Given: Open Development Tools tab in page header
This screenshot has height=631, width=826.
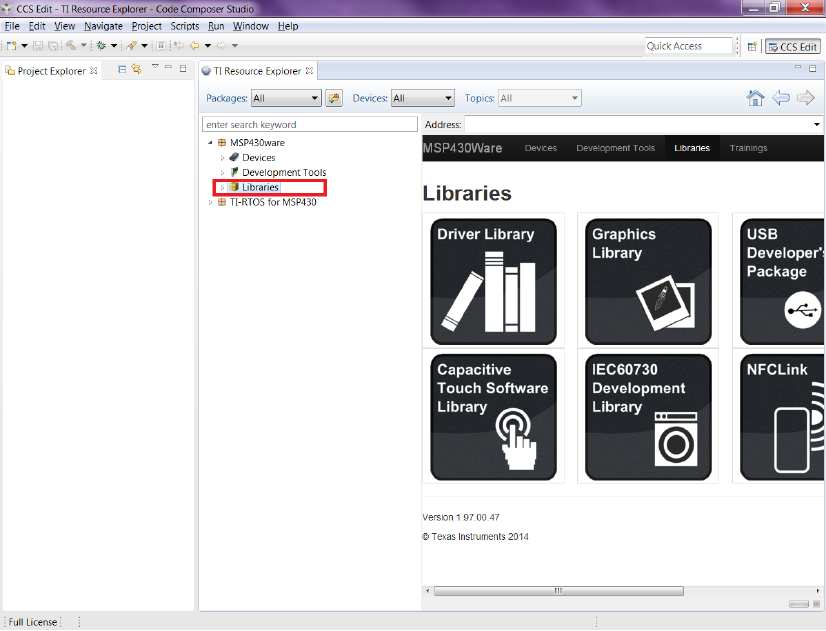Looking at the screenshot, I should point(615,148).
